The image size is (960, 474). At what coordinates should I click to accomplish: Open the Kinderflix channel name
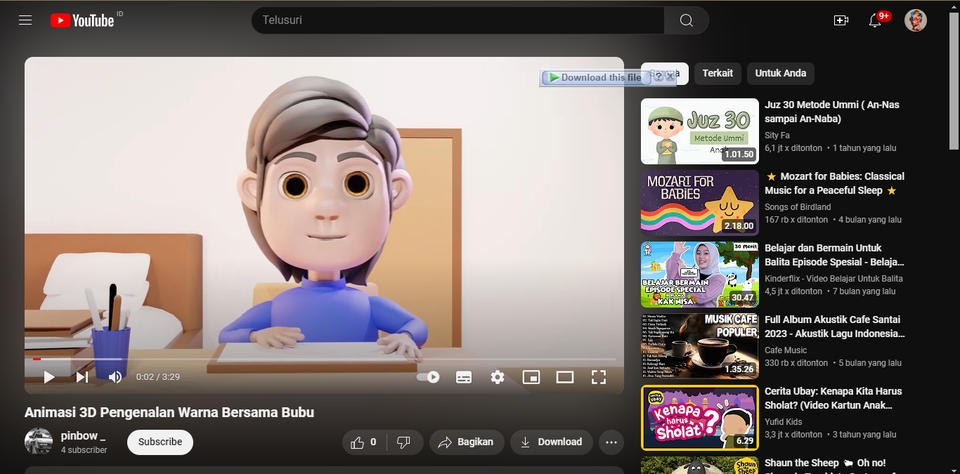pos(834,279)
